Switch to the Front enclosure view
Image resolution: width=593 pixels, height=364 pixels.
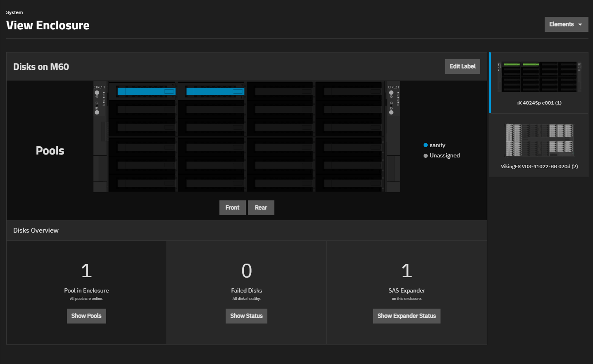232,208
